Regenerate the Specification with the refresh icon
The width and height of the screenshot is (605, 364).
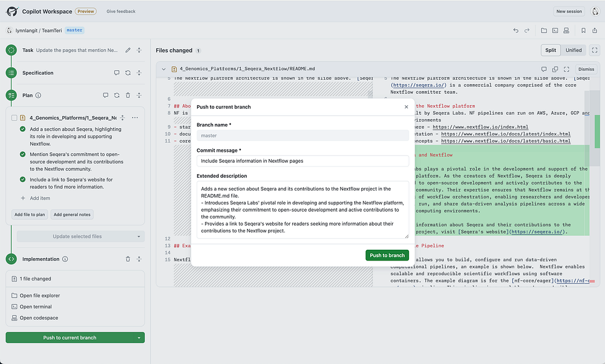(128, 73)
